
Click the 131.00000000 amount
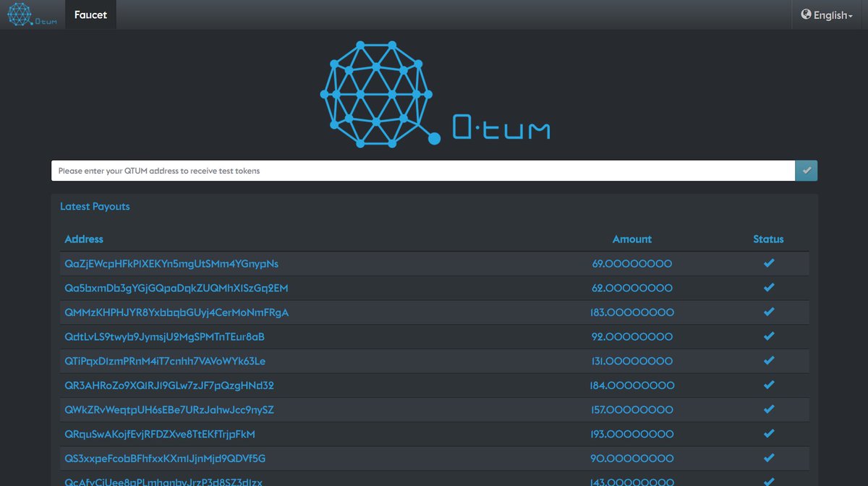pyautogui.click(x=632, y=361)
